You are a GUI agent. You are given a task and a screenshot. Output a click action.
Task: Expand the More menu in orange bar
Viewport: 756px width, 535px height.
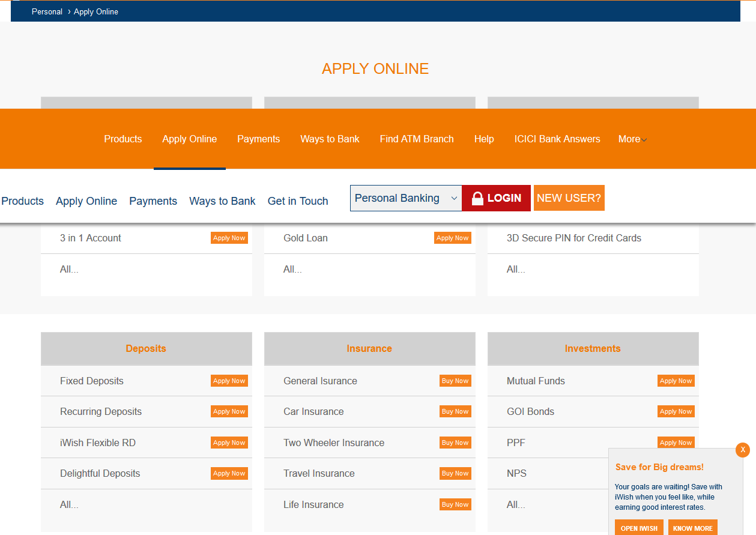click(x=632, y=139)
